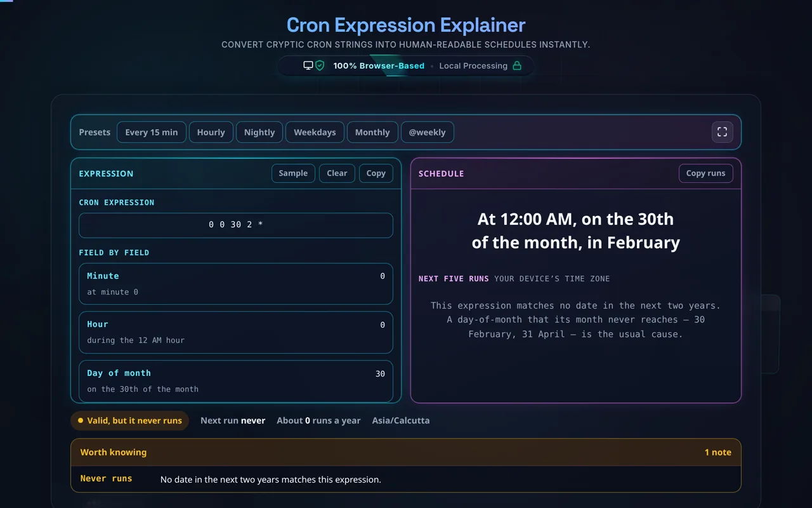Apply the Weekdays preset
The height and width of the screenshot is (508, 812).
pos(315,132)
